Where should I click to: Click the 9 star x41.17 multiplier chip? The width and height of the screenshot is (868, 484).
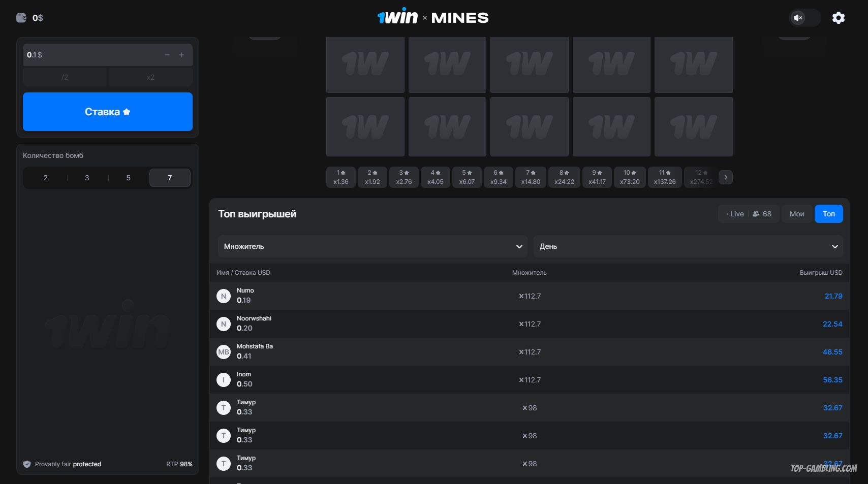(x=597, y=177)
